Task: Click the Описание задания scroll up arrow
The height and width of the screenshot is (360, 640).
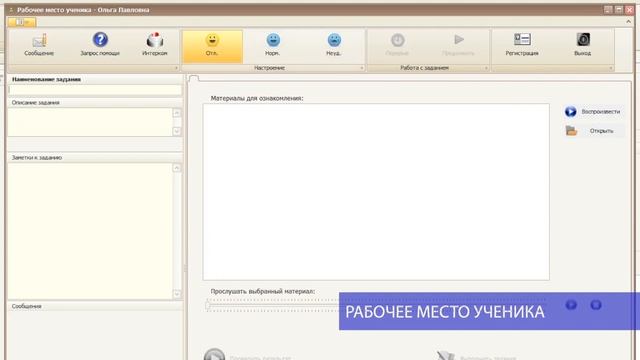Action: coord(177,113)
